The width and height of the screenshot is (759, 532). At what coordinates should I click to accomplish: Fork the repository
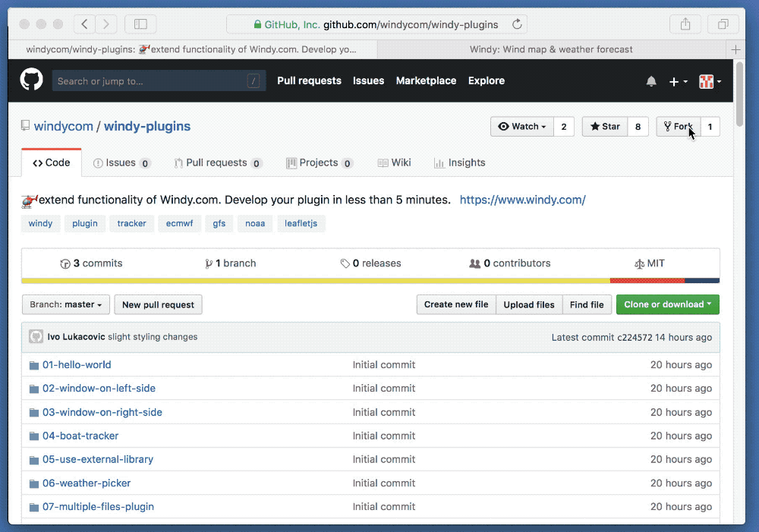pyautogui.click(x=678, y=126)
